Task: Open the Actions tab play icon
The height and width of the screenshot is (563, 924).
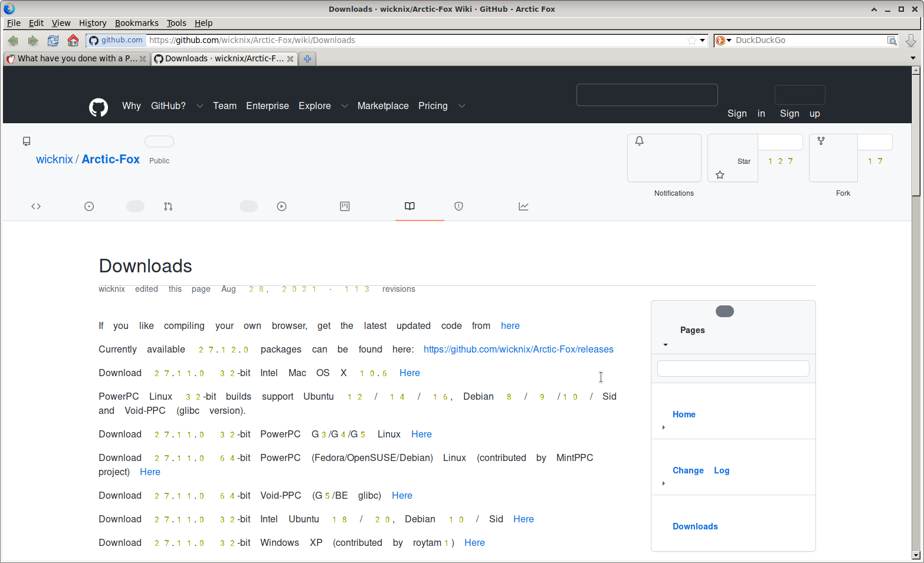Action: point(281,206)
